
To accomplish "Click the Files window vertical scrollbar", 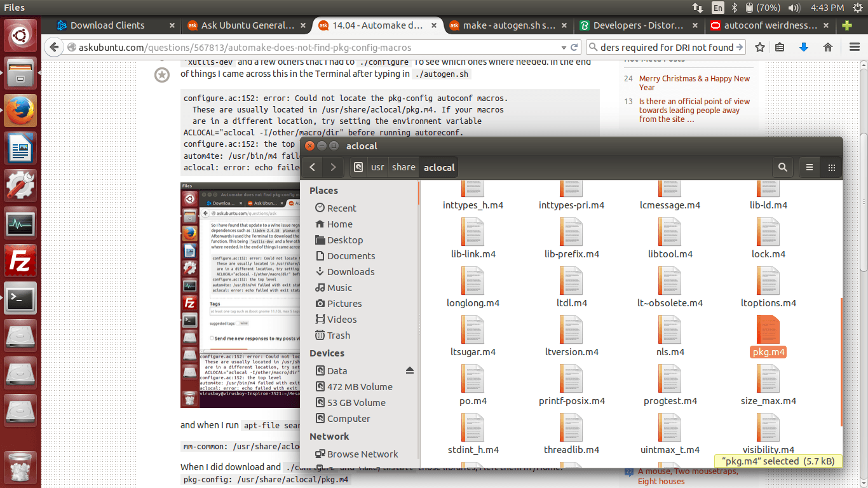I will coord(841,362).
